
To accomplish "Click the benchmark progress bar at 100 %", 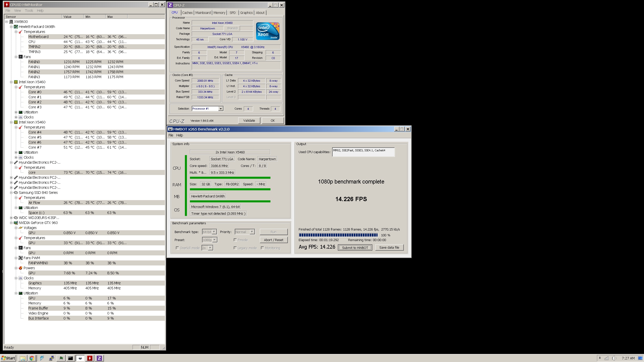I will tap(338, 235).
